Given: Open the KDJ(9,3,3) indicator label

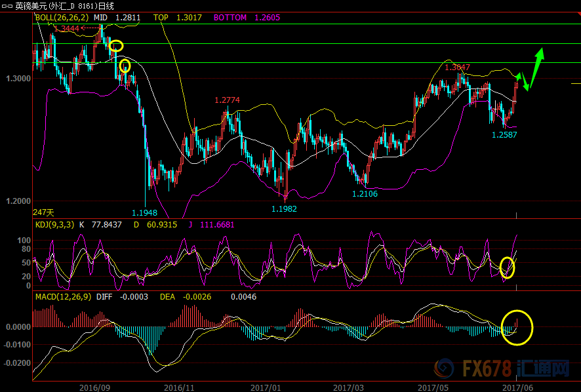Looking at the screenshot, I should pyautogui.click(x=54, y=225).
